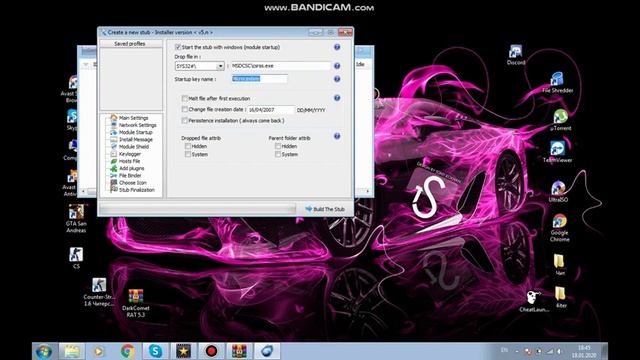The width and height of the screenshot is (640, 360).
Task: Check Hidden under Dropped file attrib
Action: (188, 146)
